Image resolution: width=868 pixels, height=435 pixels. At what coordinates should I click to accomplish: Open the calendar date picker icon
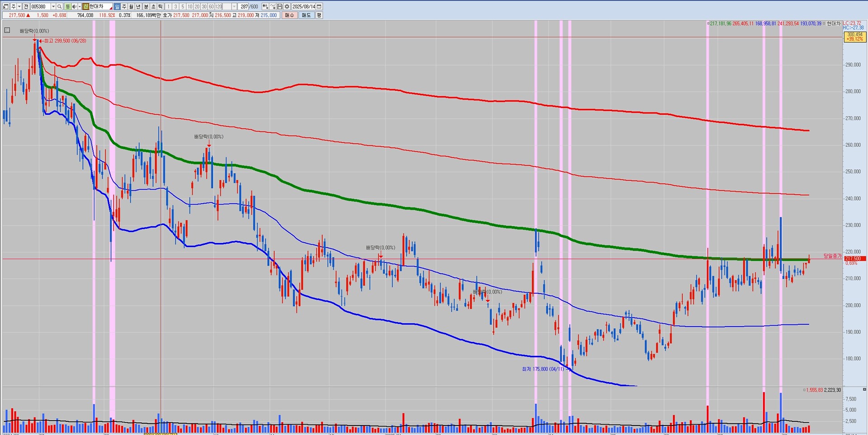(319, 7)
